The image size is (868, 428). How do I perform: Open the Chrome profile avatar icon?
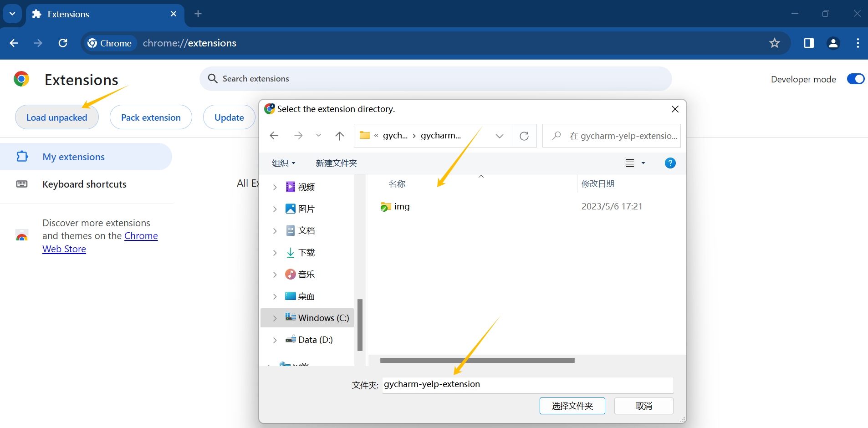click(x=833, y=43)
